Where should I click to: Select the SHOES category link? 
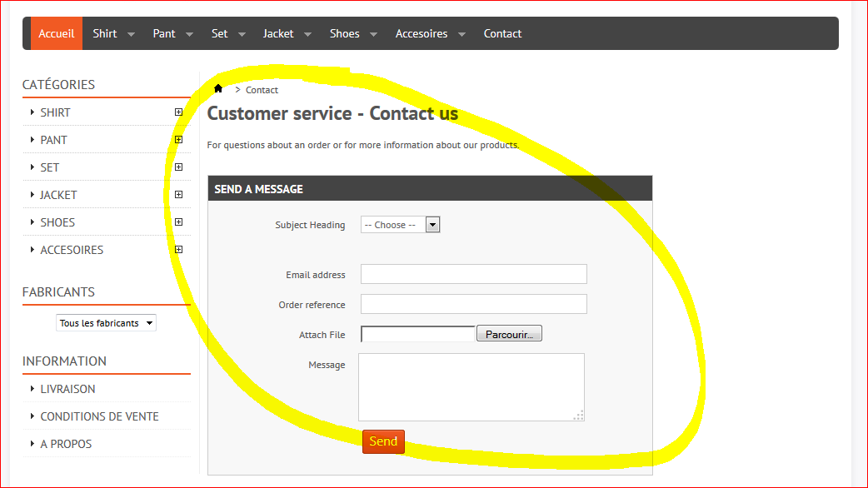coord(57,222)
